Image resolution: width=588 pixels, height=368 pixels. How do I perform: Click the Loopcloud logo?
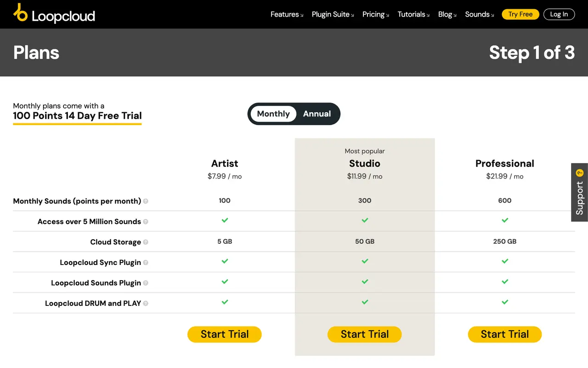click(54, 14)
